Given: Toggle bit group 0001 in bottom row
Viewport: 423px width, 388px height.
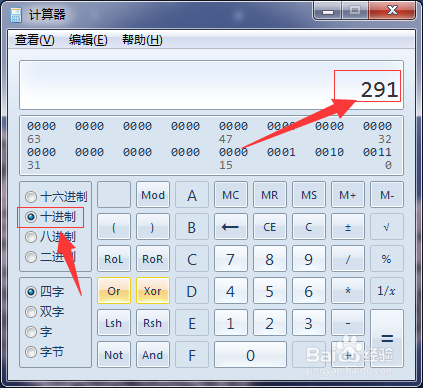Looking at the screenshot, I should coord(281,152).
